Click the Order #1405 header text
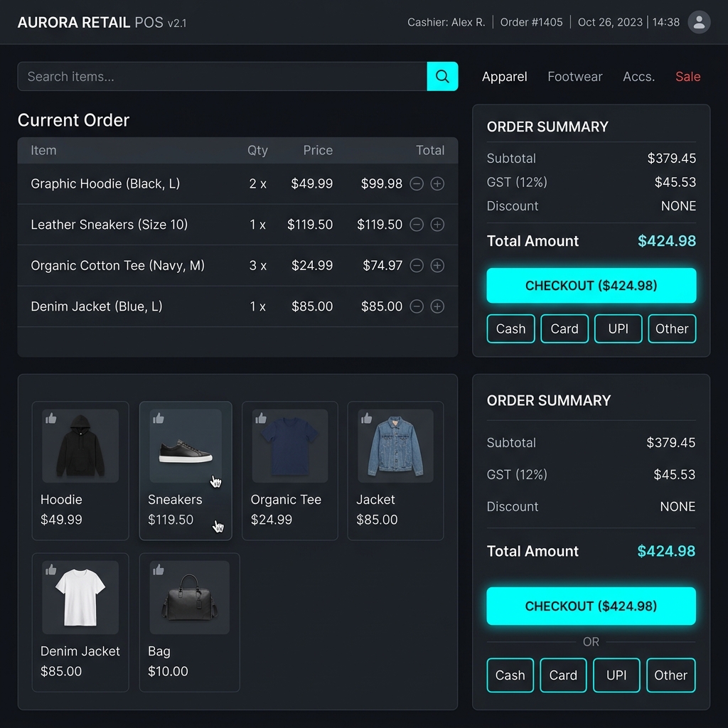This screenshot has width=728, height=728. [531, 22]
